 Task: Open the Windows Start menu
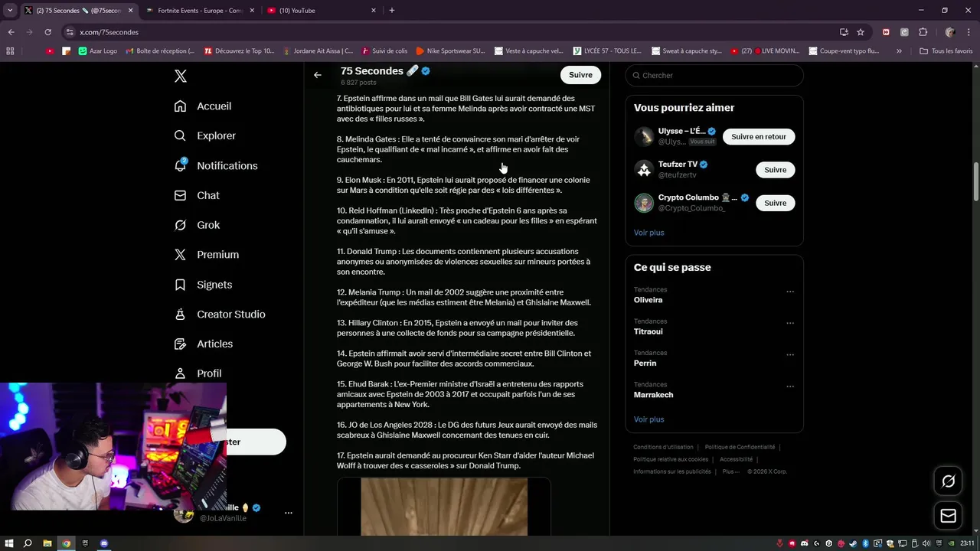tap(8, 543)
